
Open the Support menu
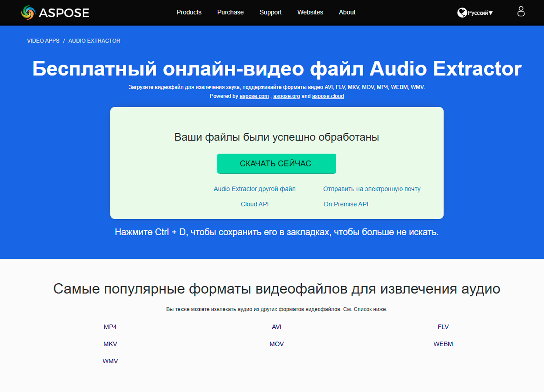coord(271,12)
